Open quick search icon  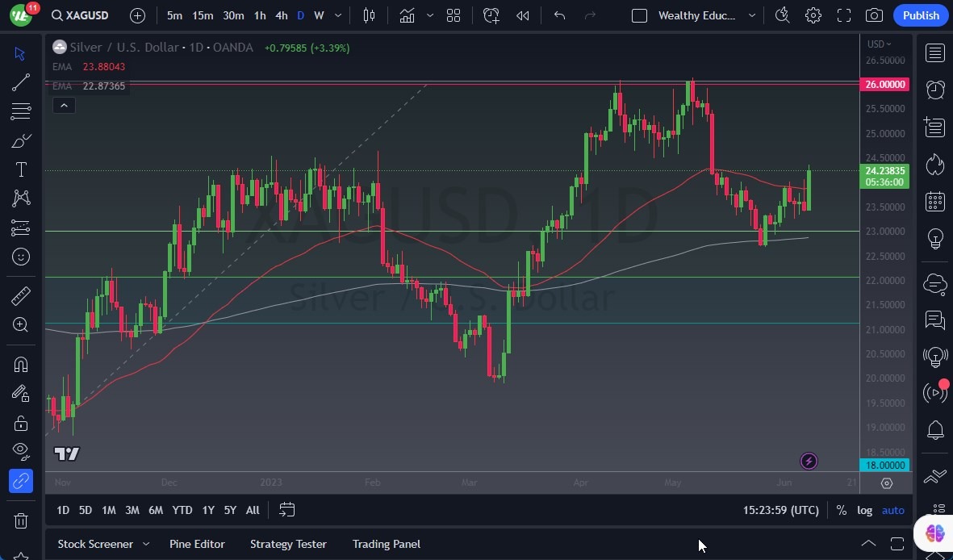[783, 15]
